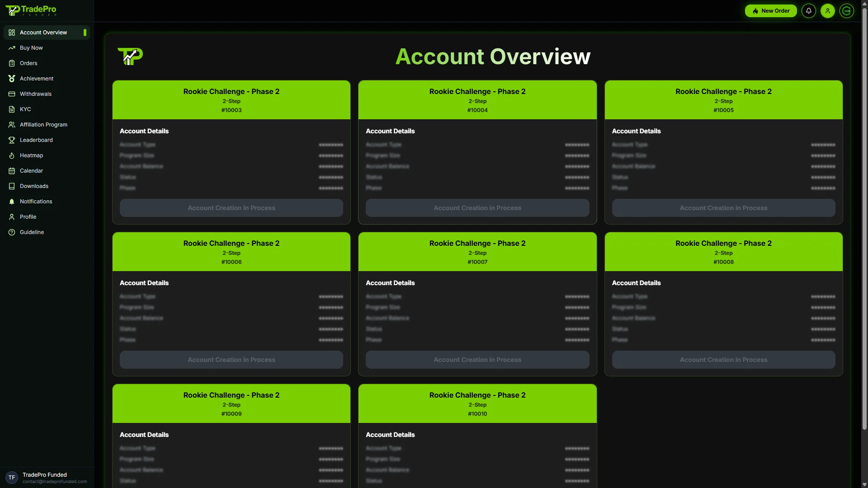
Task: Click the Account Overview heading text
Action: click(x=493, y=57)
